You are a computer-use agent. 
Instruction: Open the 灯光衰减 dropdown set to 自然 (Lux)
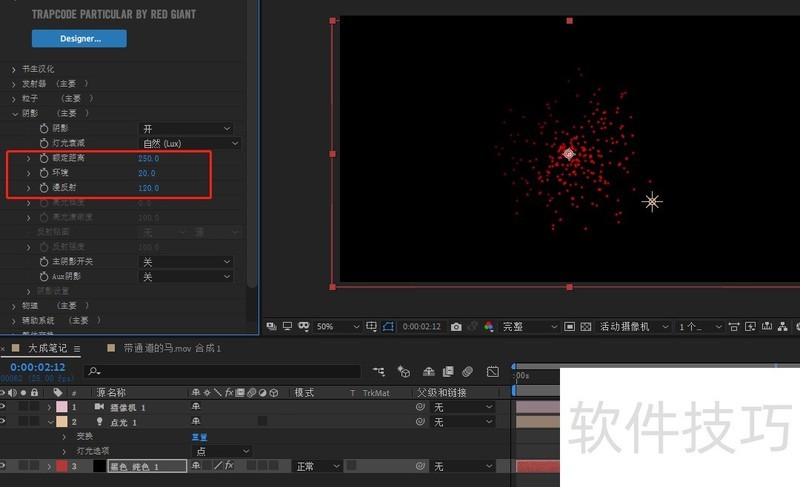189,144
